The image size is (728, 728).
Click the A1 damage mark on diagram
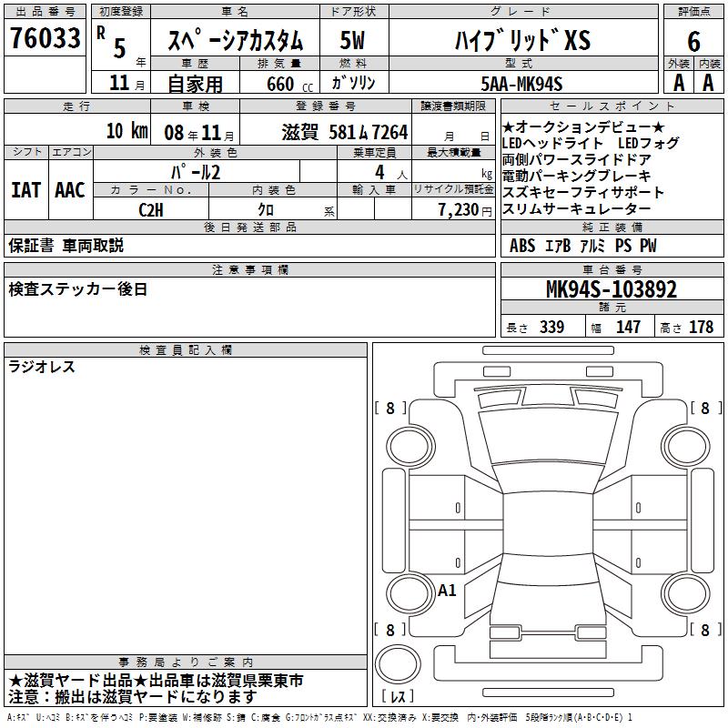tap(447, 590)
